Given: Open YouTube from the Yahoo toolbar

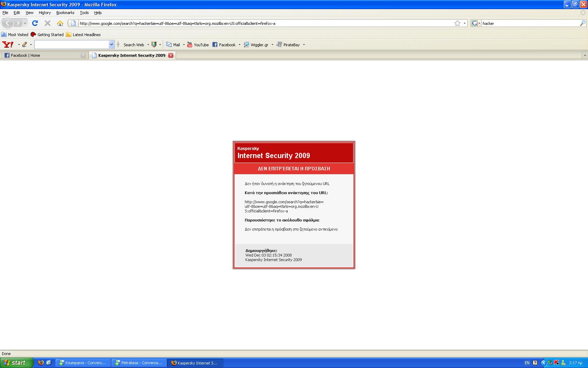Looking at the screenshot, I should coord(198,45).
